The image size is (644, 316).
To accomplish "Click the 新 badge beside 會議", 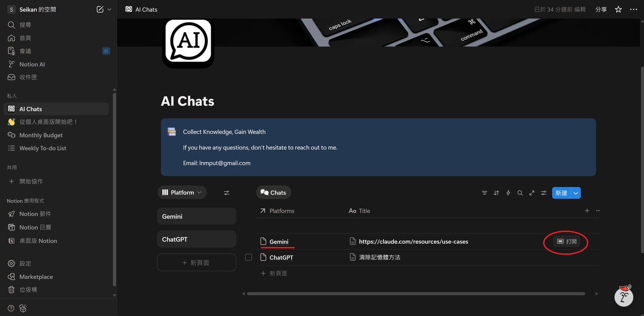I will [106, 51].
